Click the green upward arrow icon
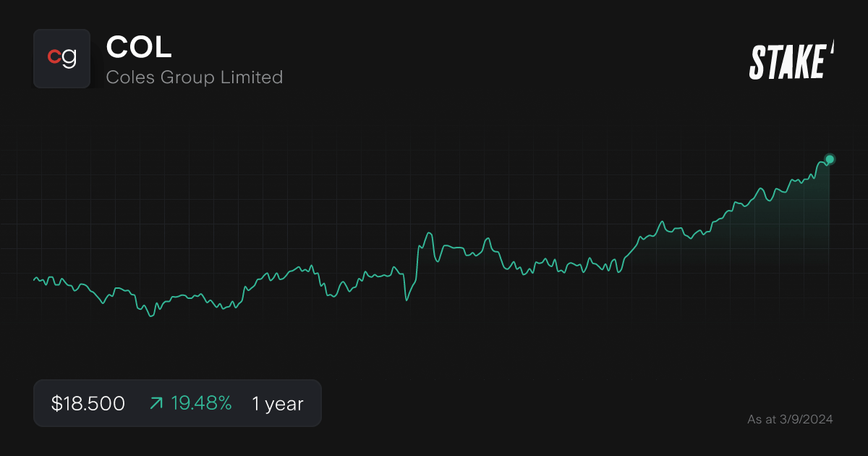 [156, 403]
